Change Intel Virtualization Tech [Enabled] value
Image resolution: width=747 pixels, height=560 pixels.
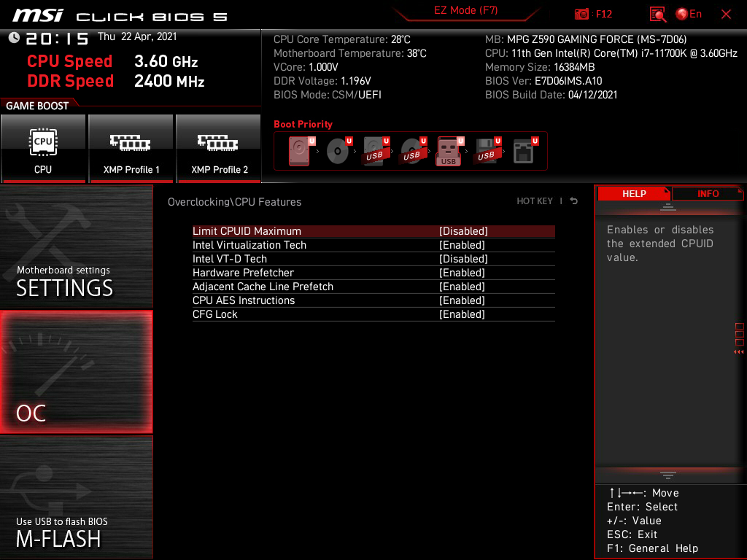tap(462, 245)
